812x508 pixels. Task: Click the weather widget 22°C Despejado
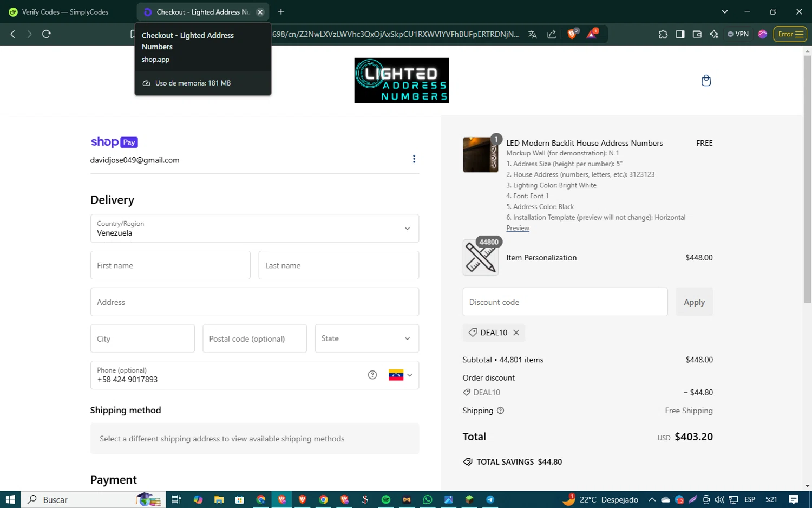[601, 499]
